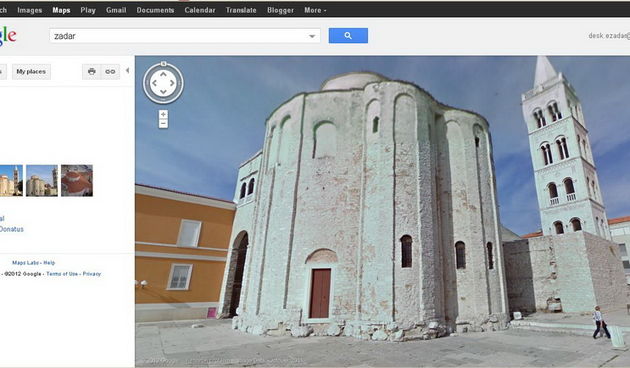
Task: Zoom out with minus button
Action: pos(163,124)
